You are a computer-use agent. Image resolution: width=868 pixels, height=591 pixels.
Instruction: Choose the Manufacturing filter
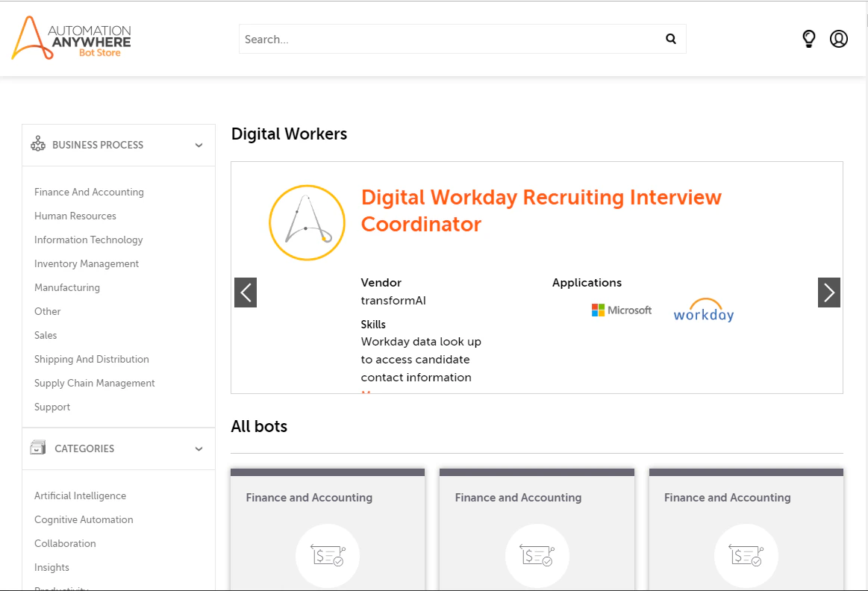[x=67, y=287]
